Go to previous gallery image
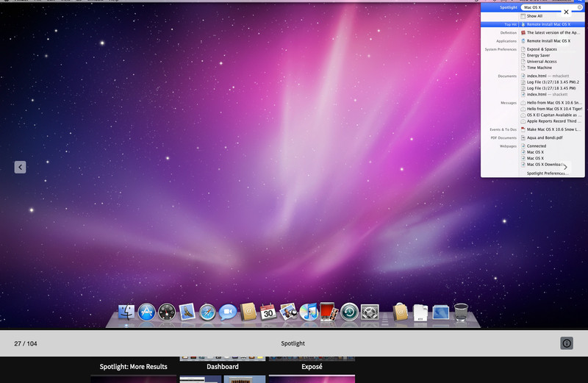The height and width of the screenshot is (383, 588). (x=21, y=168)
